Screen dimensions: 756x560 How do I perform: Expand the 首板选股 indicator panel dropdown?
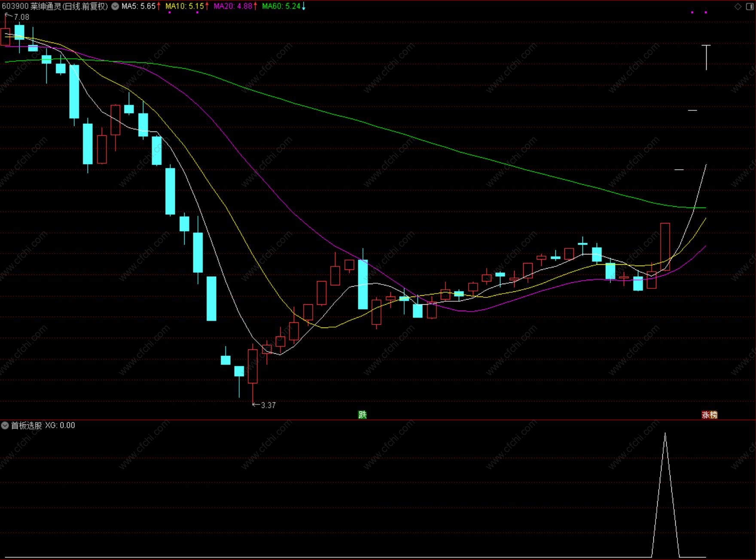pyautogui.click(x=5, y=425)
